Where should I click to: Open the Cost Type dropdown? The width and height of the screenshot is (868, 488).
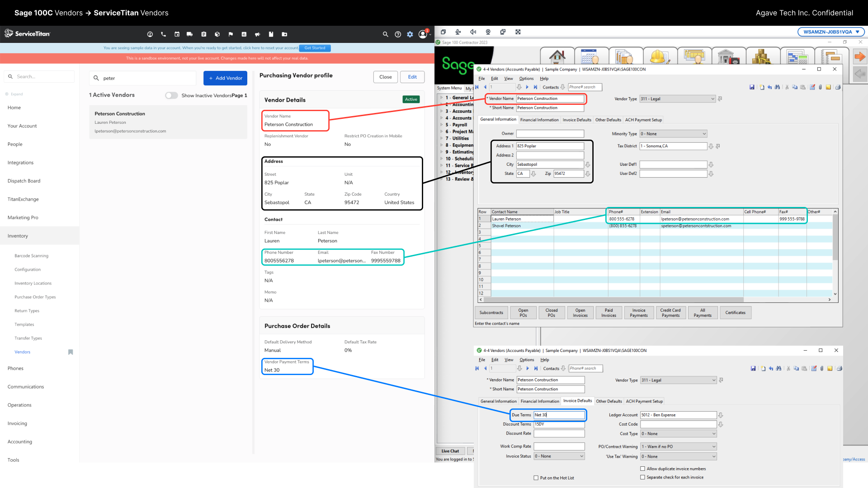[679, 434]
